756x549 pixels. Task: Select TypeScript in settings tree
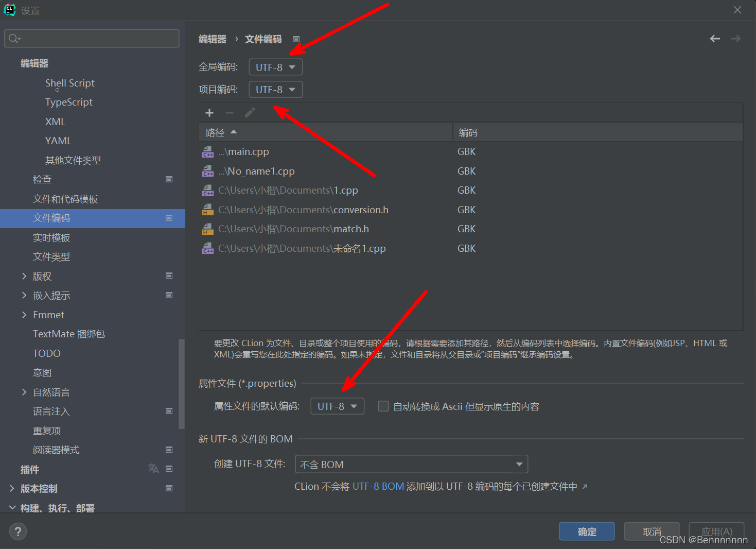click(x=69, y=102)
